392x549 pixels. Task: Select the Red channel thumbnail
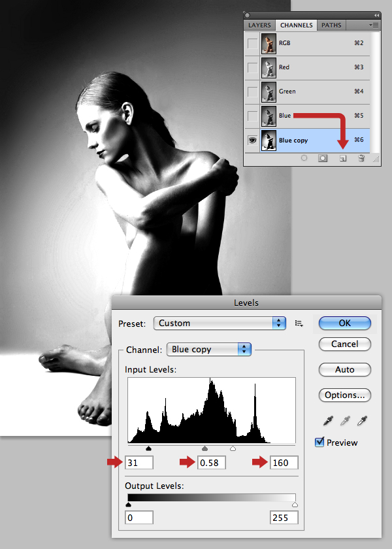tap(269, 67)
